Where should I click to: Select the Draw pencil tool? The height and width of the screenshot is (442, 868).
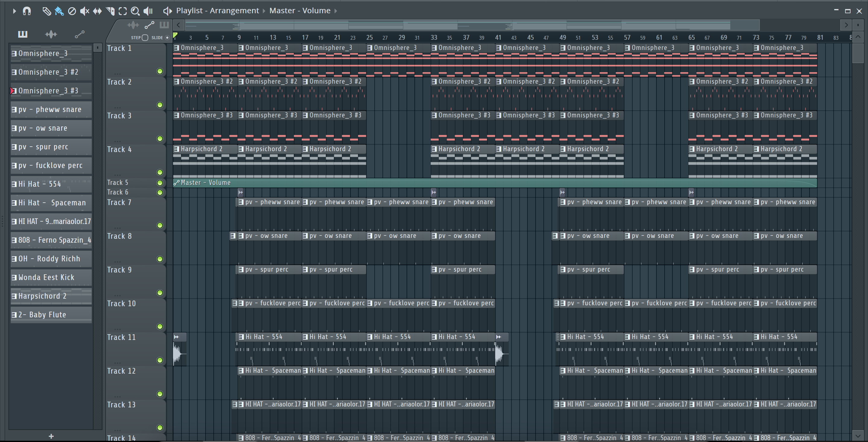[46, 11]
